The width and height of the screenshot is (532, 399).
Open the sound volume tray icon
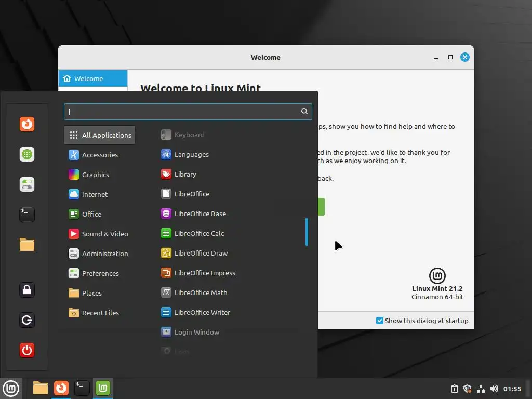click(x=494, y=389)
